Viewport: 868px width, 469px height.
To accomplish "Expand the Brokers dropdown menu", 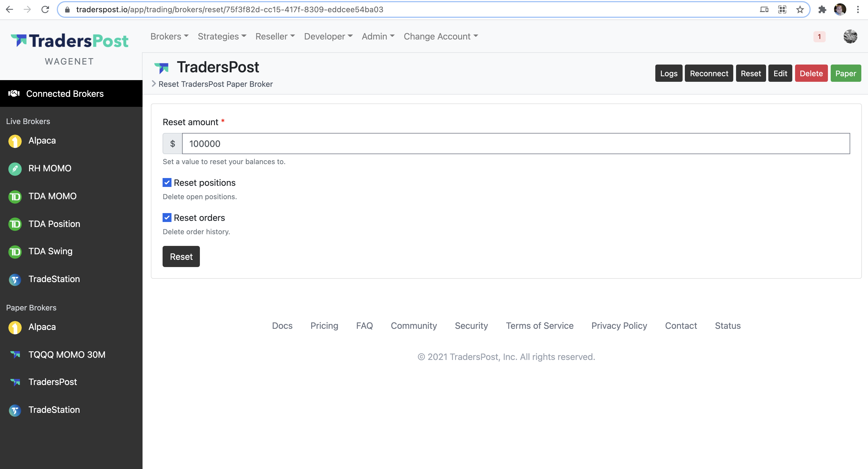I will coord(169,36).
